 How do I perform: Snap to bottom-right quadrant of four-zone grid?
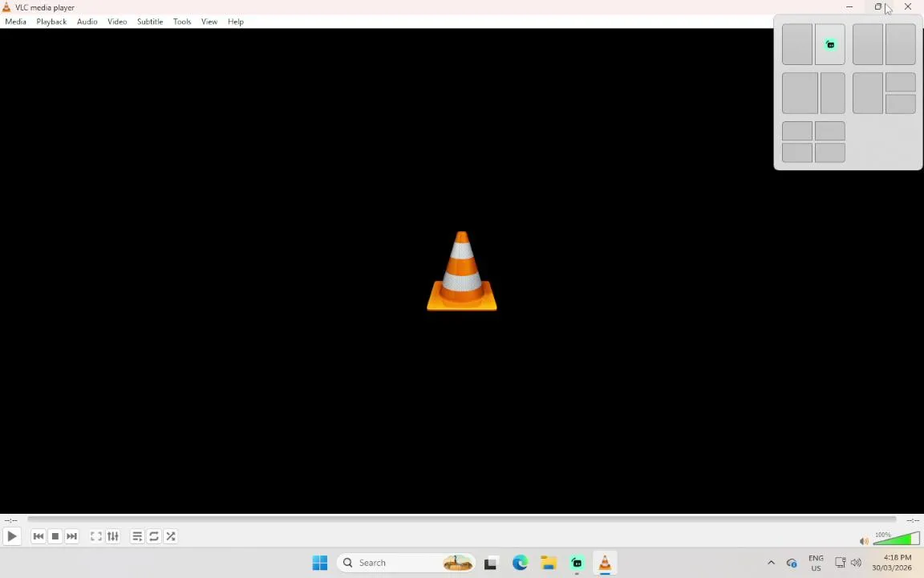coord(829,153)
